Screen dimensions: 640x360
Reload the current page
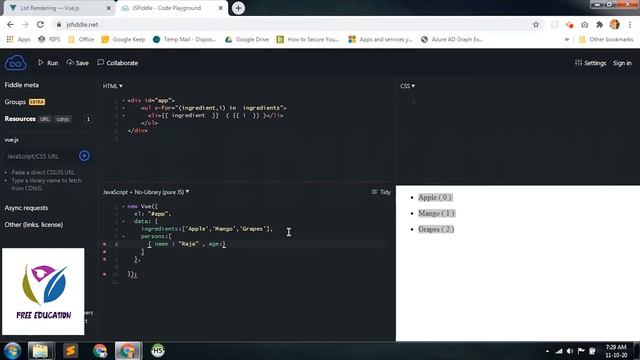point(40,24)
